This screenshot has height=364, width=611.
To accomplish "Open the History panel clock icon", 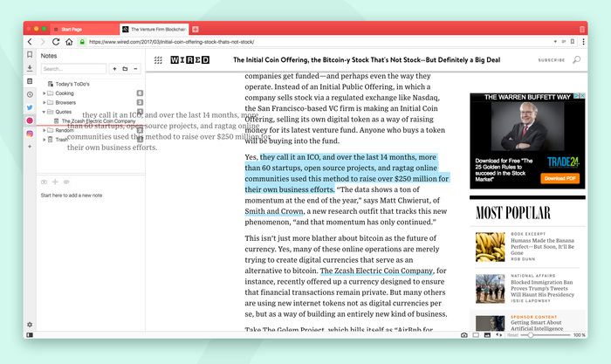I will point(29,94).
